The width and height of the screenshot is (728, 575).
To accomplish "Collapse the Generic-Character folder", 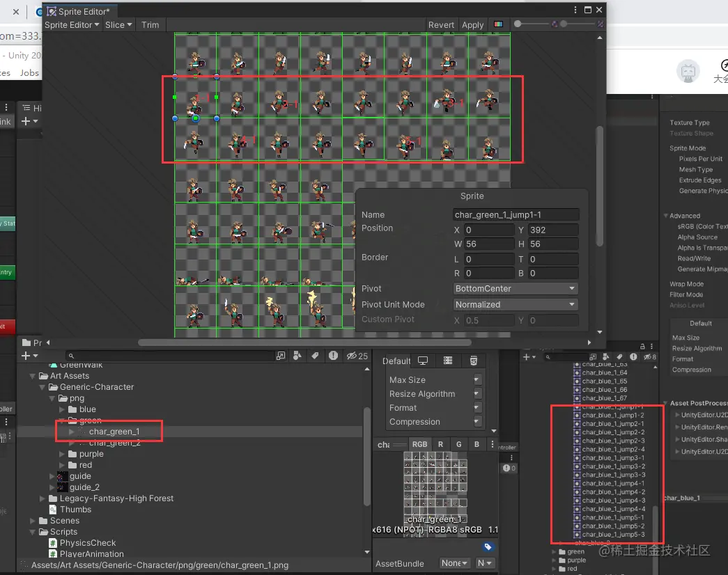I will [42, 387].
